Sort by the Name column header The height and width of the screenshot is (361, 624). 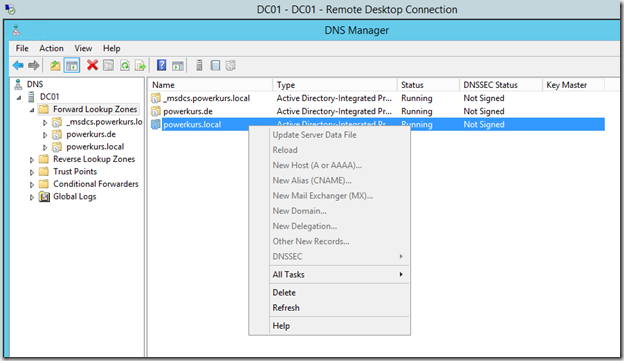click(210, 85)
